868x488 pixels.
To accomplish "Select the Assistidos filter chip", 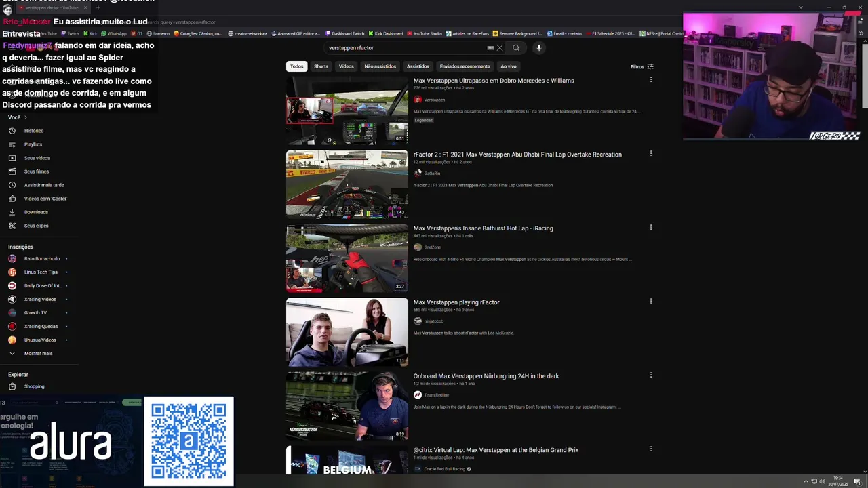I will coord(418,66).
